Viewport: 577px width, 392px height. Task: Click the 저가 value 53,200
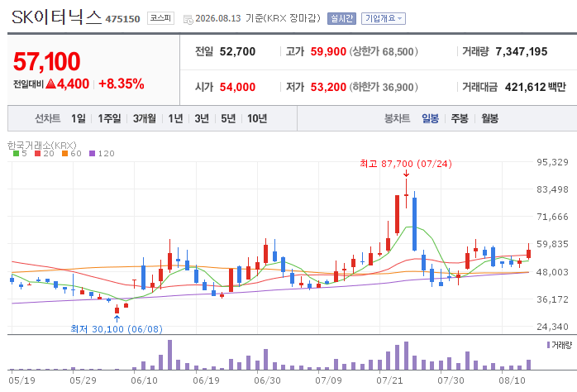(328, 87)
